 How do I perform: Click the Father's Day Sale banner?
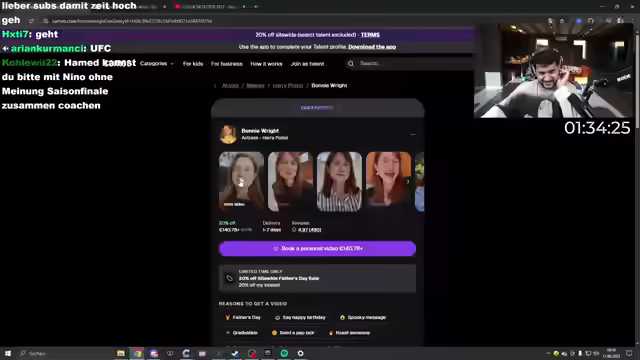(x=318, y=278)
